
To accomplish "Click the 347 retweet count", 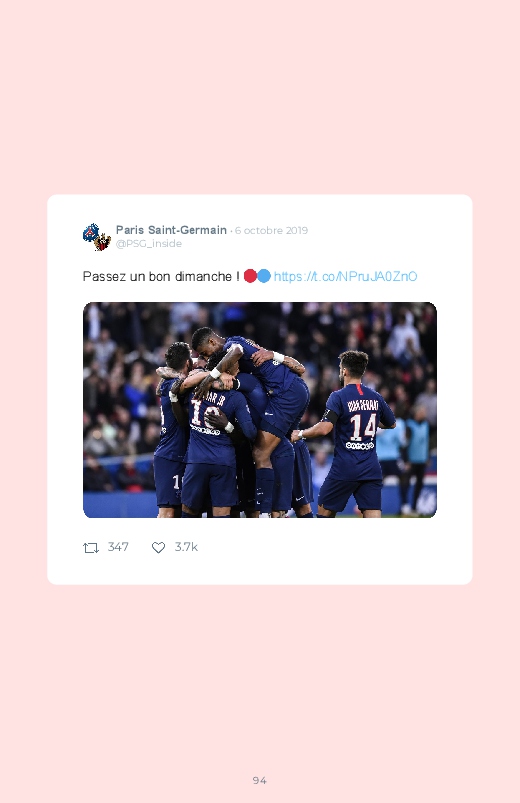I will (x=118, y=547).
